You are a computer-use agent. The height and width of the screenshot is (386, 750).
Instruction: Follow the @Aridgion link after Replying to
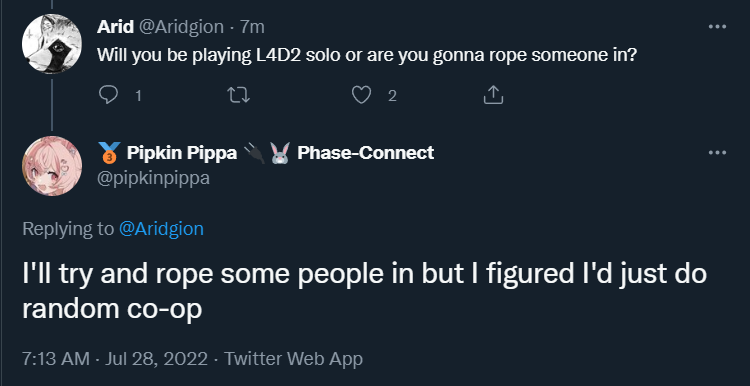161,229
